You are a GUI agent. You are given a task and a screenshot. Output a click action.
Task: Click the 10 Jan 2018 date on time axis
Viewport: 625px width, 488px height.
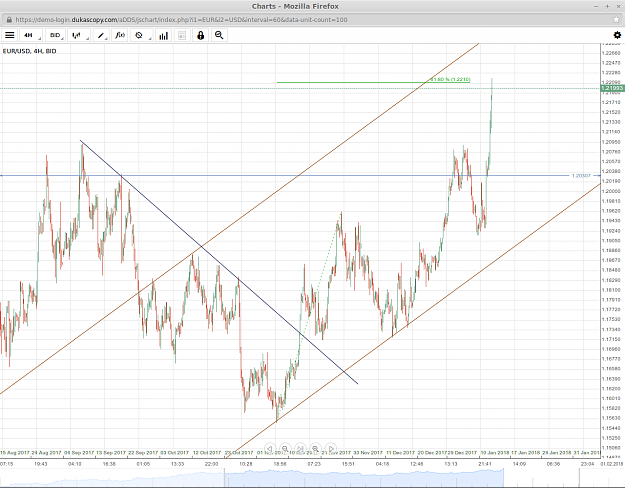tap(494, 453)
